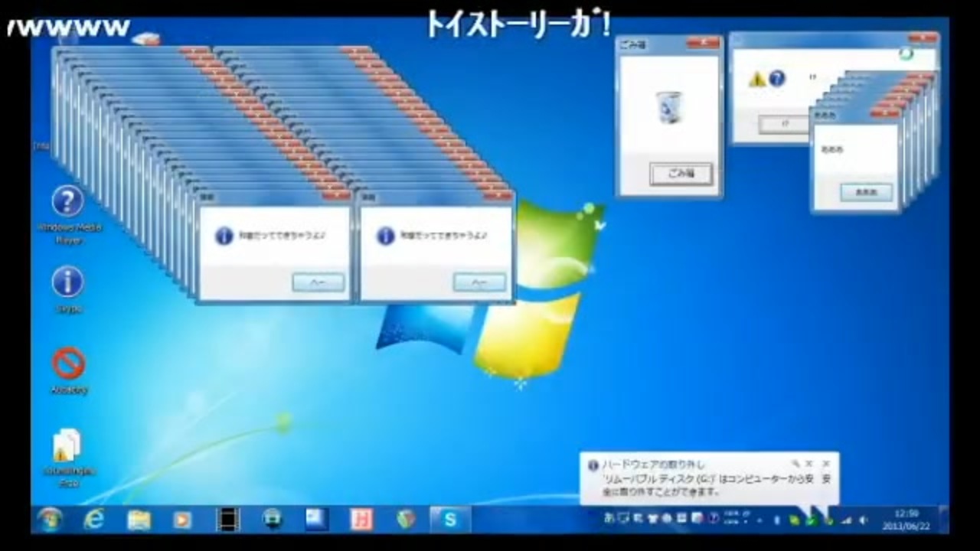This screenshot has height=551, width=980.
Task: Launch Windows Media Player from its desktop shortcut
Action: click(67, 201)
